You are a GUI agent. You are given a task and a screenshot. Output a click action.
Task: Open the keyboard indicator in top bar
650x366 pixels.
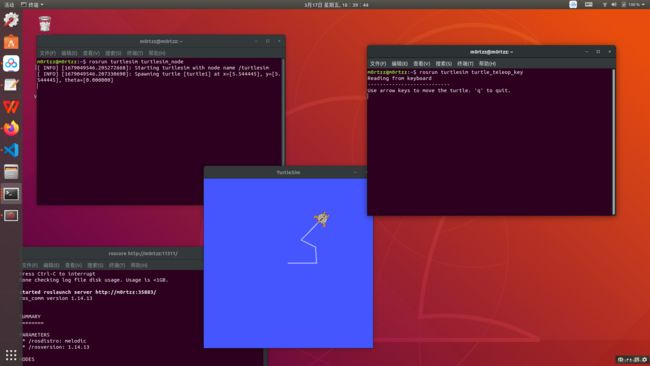[589, 5]
